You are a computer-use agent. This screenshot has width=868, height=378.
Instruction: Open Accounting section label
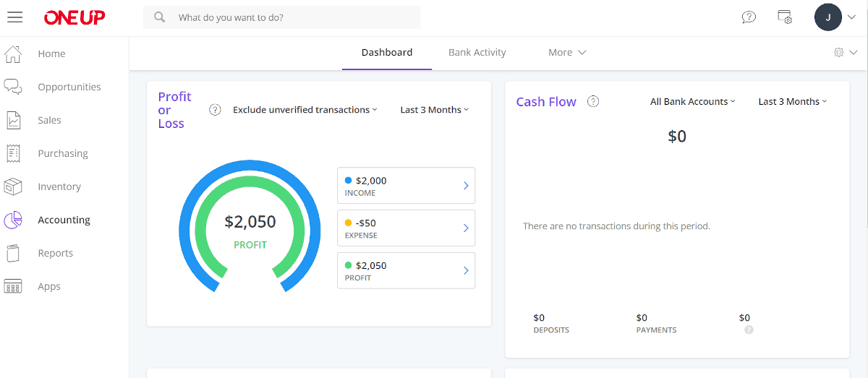coord(64,220)
